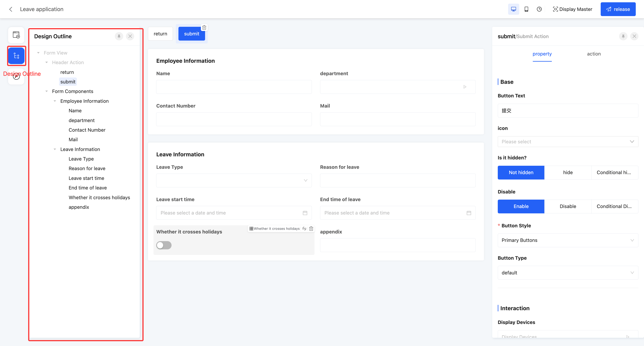Image resolution: width=644 pixels, height=346 pixels.
Task: Switch to the action tab
Action: [x=594, y=54]
